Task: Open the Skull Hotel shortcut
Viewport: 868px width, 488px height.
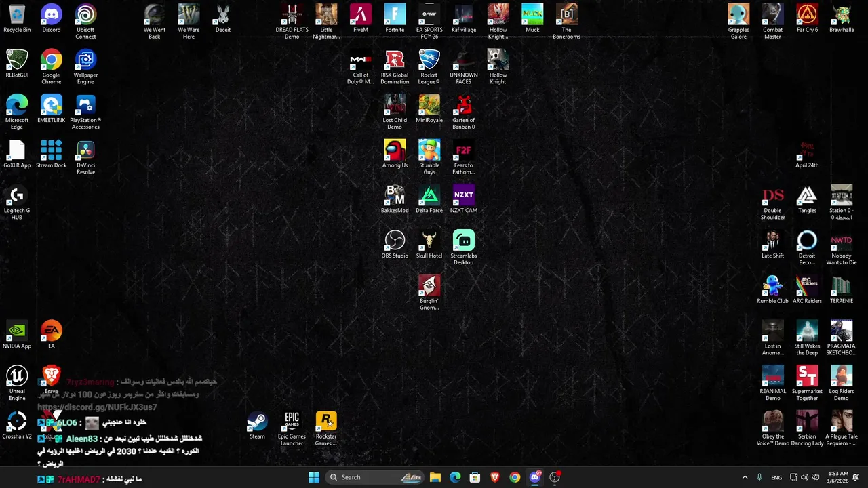Action: 429,245
